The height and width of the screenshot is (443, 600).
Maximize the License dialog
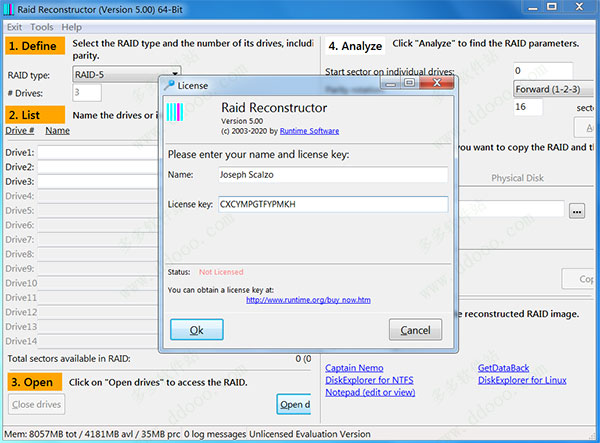coord(409,83)
